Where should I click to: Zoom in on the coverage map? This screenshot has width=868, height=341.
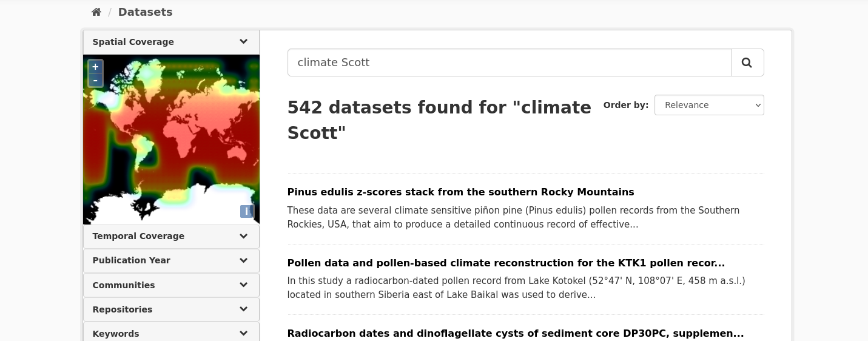(x=95, y=67)
